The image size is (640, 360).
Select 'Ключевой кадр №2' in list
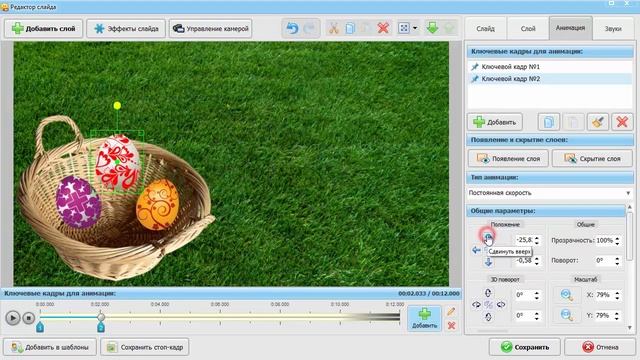tap(550, 78)
